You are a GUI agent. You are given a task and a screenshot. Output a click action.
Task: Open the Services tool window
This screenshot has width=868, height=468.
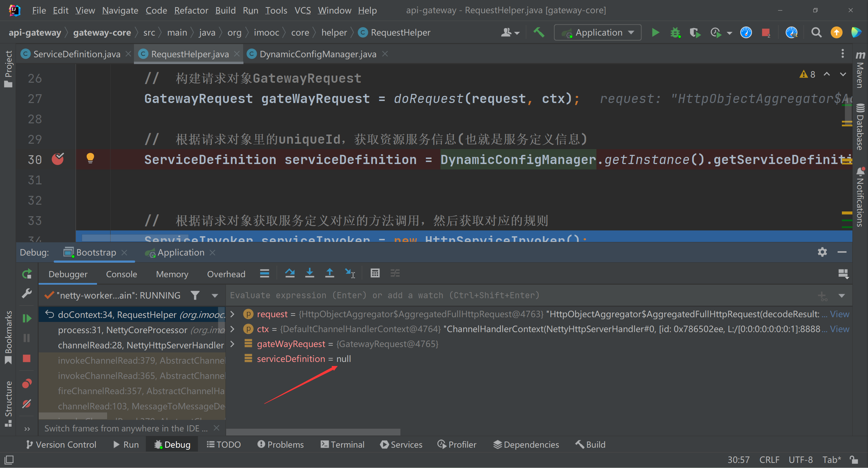point(401,445)
